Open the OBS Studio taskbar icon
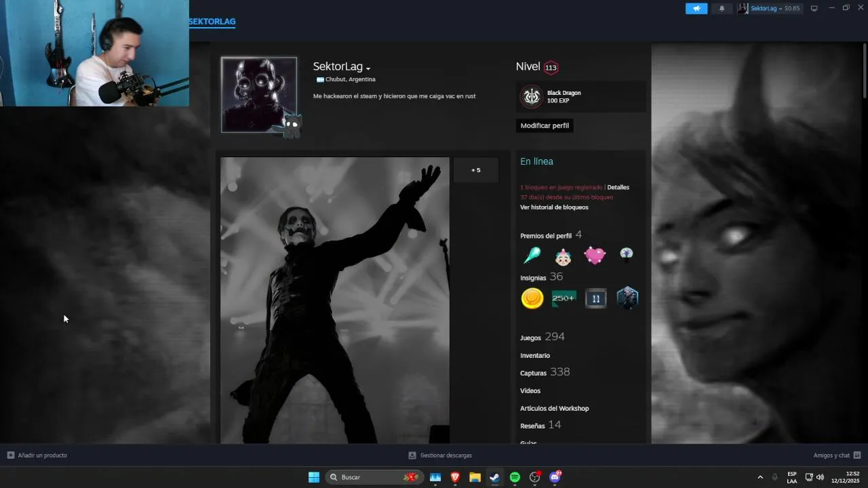The height and width of the screenshot is (488, 868). (535, 477)
